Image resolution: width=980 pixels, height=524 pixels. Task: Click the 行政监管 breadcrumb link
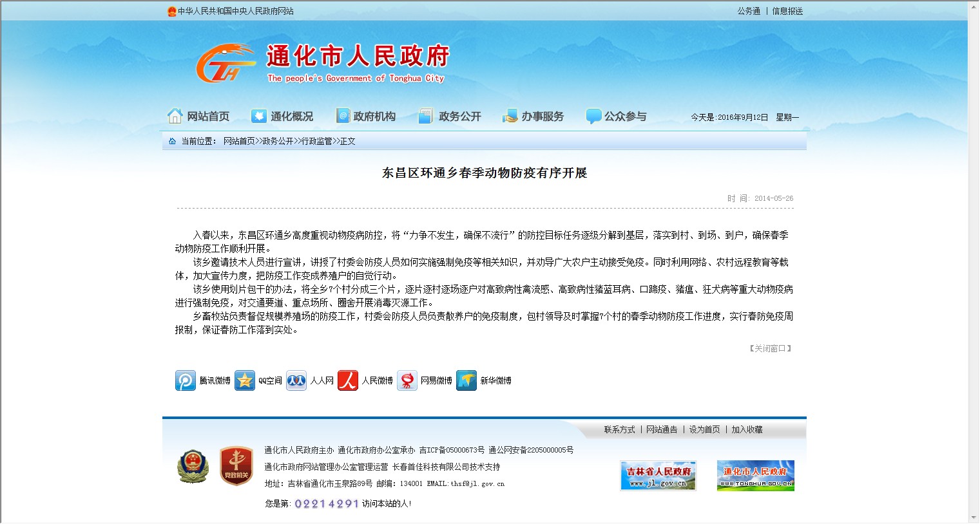click(x=317, y=141)
